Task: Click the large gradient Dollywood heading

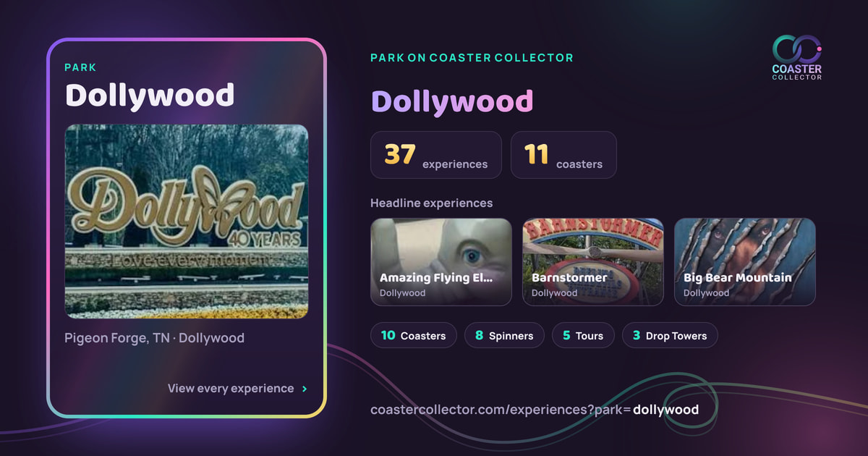Action: pyautogui.click(x=452, y=101)
